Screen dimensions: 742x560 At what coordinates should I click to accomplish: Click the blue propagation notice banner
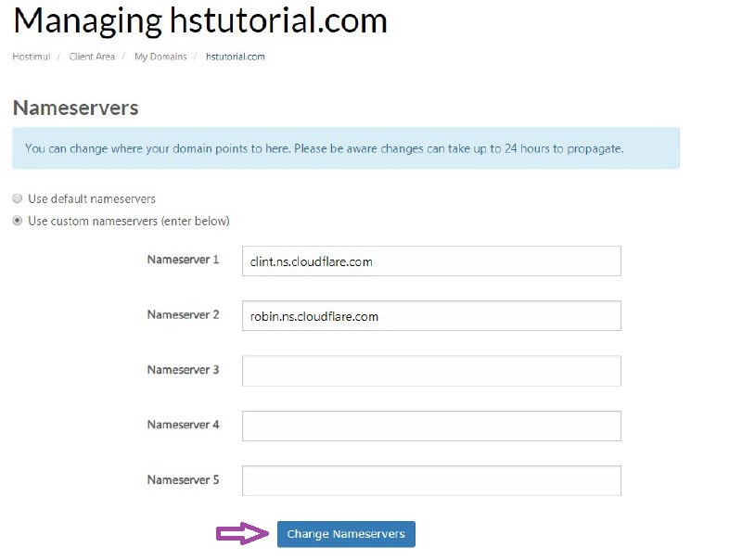345,148
